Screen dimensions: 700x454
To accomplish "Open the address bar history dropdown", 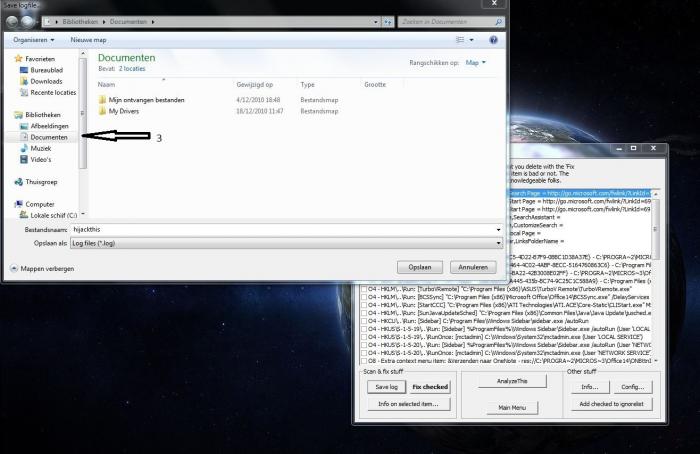I will [x=375, y=21].
